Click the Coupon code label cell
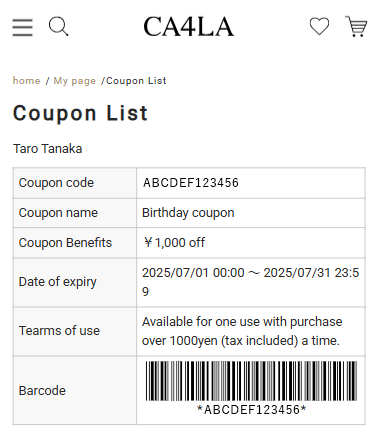376x436 pixels. click(x=75, y=183)
